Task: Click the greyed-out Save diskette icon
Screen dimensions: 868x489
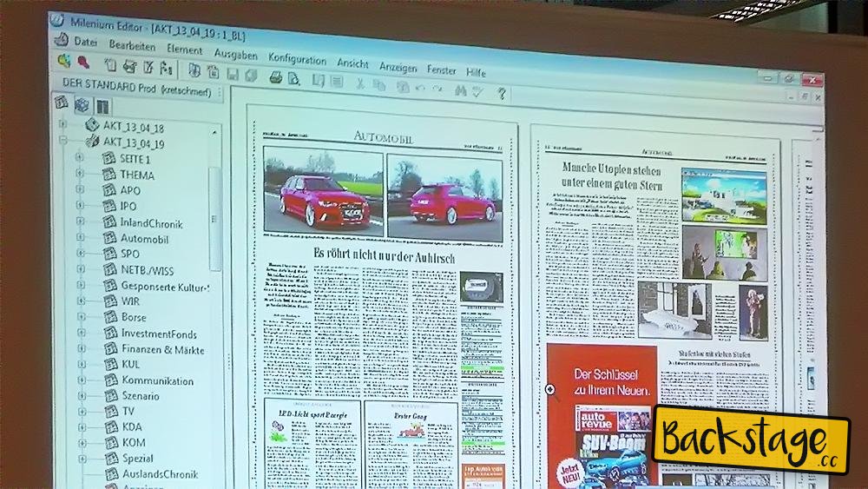Action: (233, 75)
